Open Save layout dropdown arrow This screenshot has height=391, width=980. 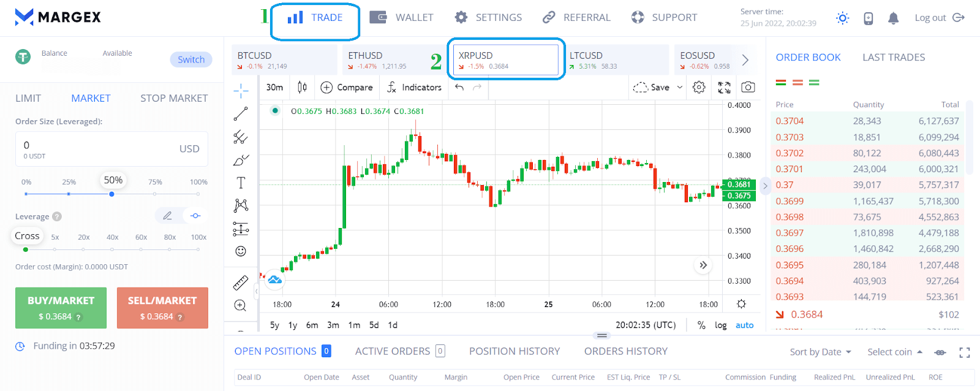point(680,87)
